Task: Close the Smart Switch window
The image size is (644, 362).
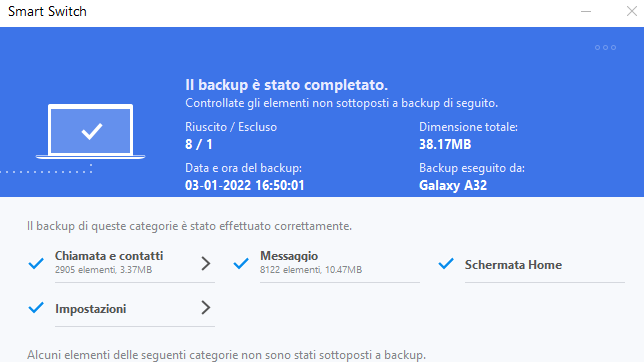Action: point(632,12)
